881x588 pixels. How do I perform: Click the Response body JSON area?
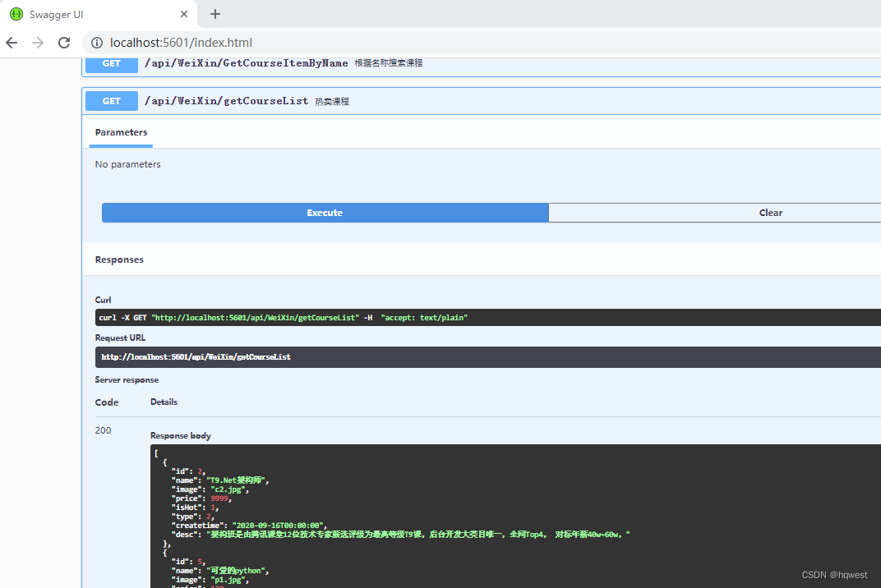coord(515,516)
